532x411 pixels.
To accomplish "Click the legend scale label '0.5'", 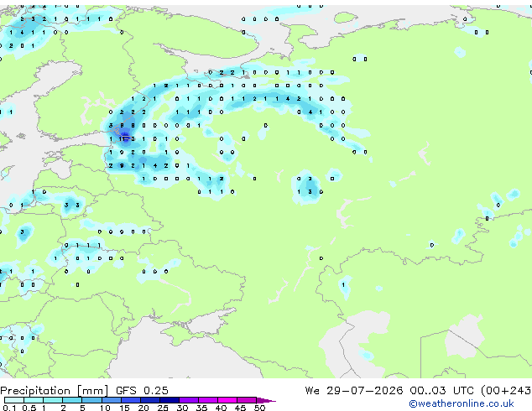I will [x=29, y=408].
